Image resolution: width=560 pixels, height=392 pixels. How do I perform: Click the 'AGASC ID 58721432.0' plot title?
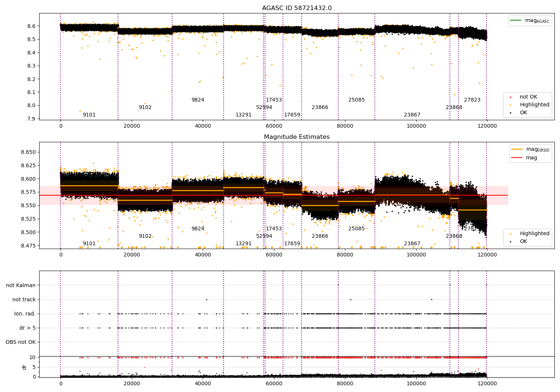coord(297,8)
